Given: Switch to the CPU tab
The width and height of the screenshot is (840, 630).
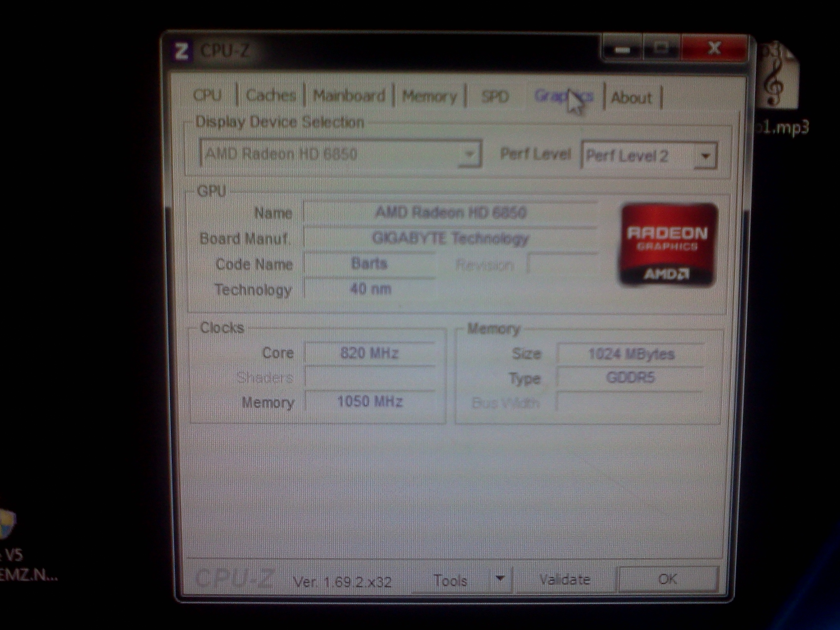Looking at the screenshot, I should click(x=208, y=95).
